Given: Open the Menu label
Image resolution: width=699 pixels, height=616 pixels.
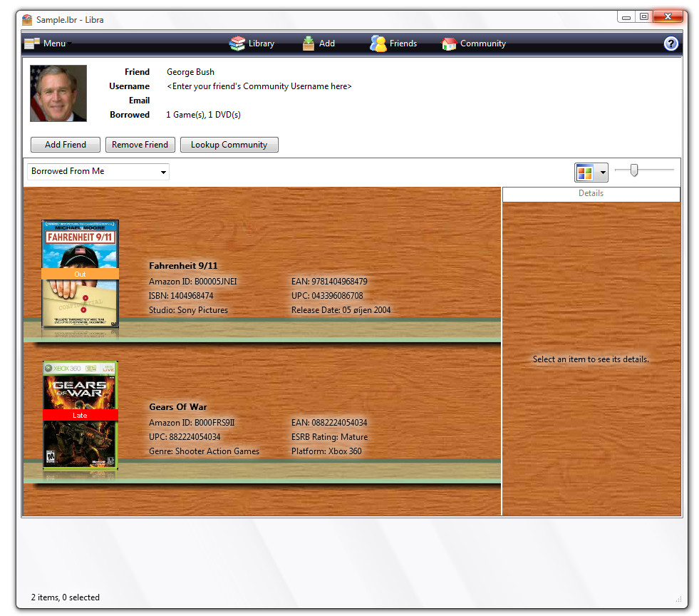Looking at the screenshot, I should click(x=54, y=43).
